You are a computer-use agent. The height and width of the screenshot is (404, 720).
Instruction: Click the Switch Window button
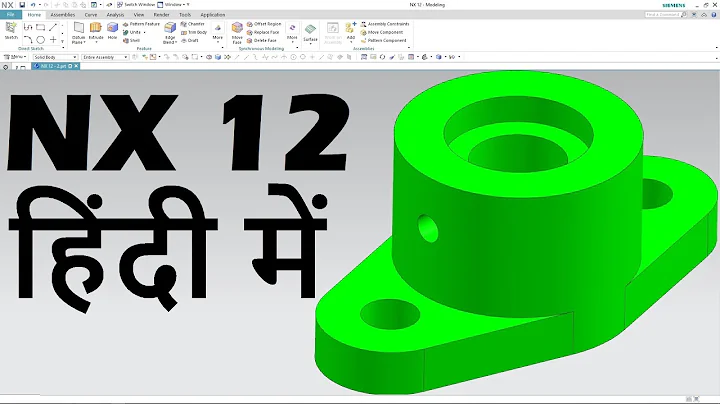136,5
